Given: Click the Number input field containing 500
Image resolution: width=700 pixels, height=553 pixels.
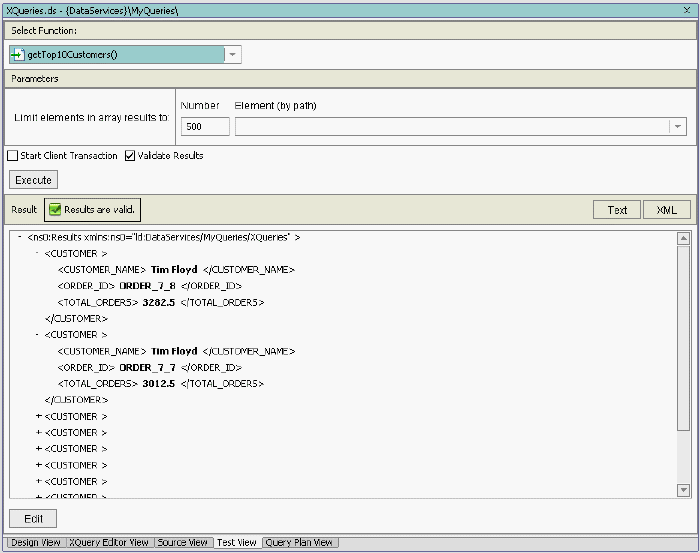Looking at the screenshot, I should tap(205, 126).
